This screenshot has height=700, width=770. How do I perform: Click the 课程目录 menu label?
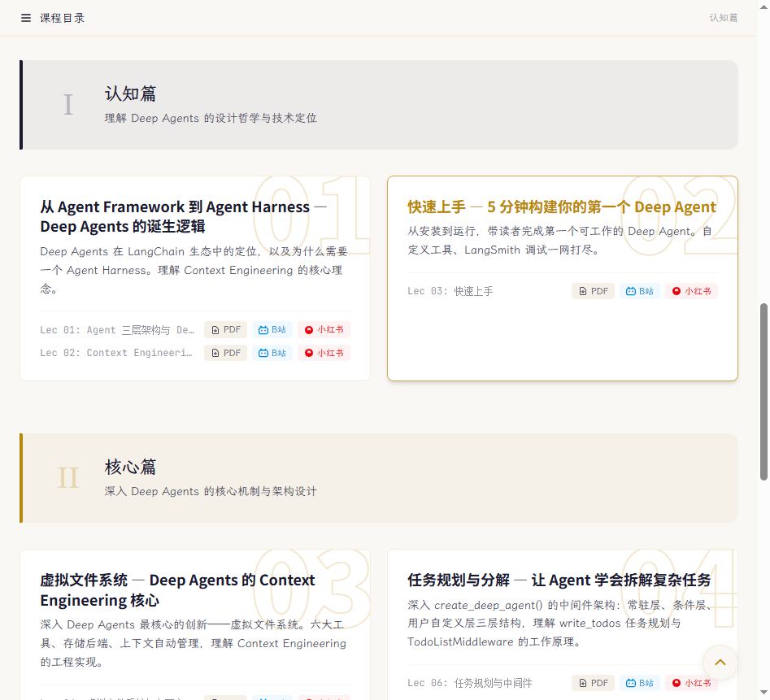(63, 18)
